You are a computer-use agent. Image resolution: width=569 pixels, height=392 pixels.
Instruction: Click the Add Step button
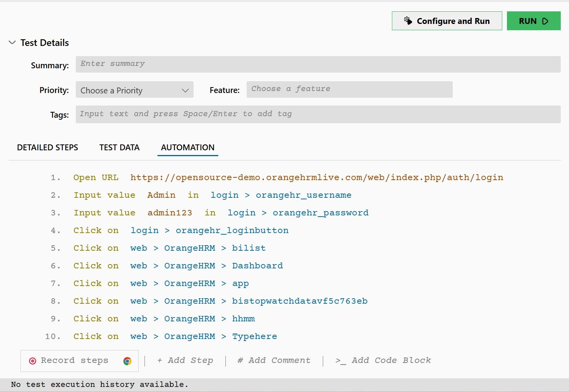(185, 360)
